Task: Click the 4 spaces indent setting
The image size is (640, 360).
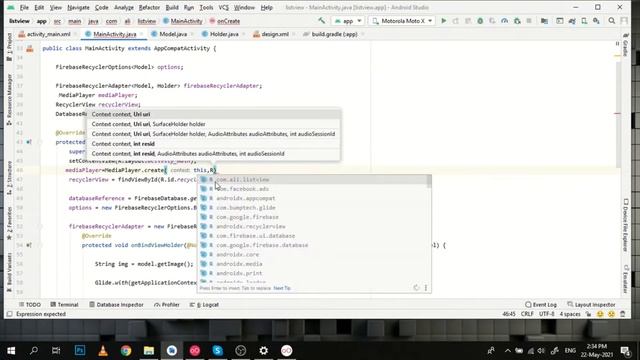Action: 570,314
